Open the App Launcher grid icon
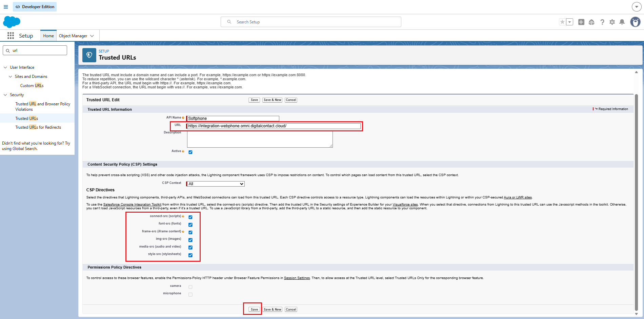This screenshot has height=319, width=644. click(11, 36)
